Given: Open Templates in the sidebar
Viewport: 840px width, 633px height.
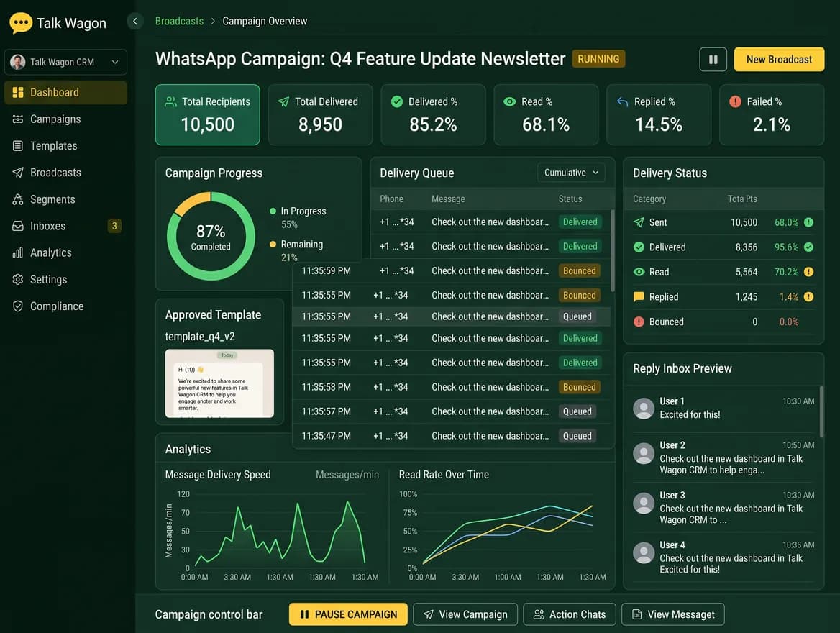Looking at the screenshot, I should pyautogui.click(x=65, y=146).
